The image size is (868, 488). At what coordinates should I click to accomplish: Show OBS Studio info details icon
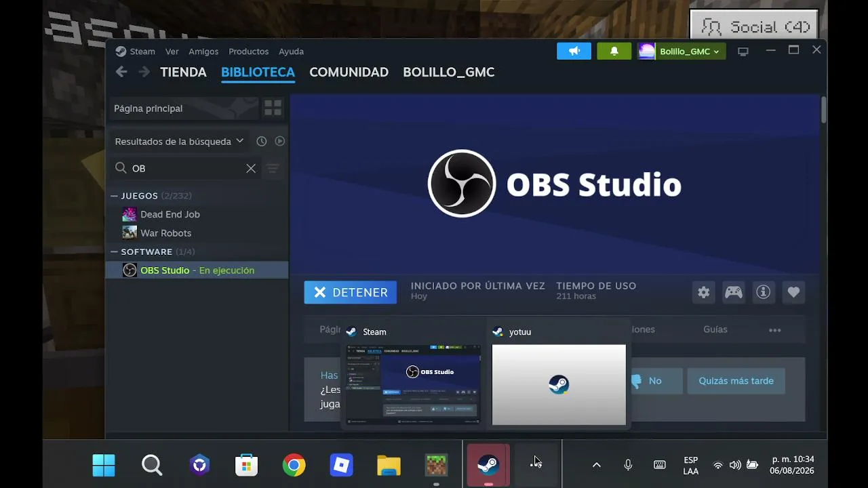pyautogui.click(x=764, y=292)
